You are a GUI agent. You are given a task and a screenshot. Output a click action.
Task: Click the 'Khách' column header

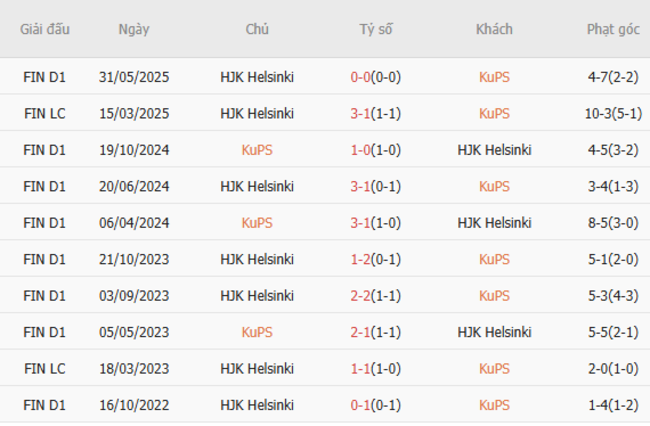coord(494,29)
